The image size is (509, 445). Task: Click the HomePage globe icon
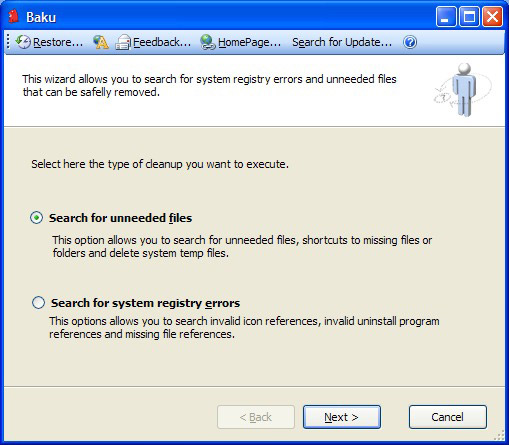pyautogui.click(x=208, y=42)
